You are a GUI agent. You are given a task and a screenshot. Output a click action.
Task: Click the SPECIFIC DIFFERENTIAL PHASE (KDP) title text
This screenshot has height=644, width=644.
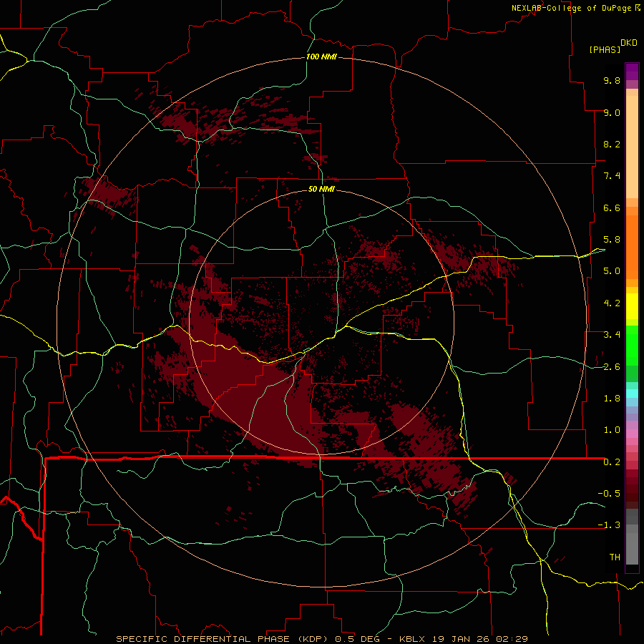[223, 639]
